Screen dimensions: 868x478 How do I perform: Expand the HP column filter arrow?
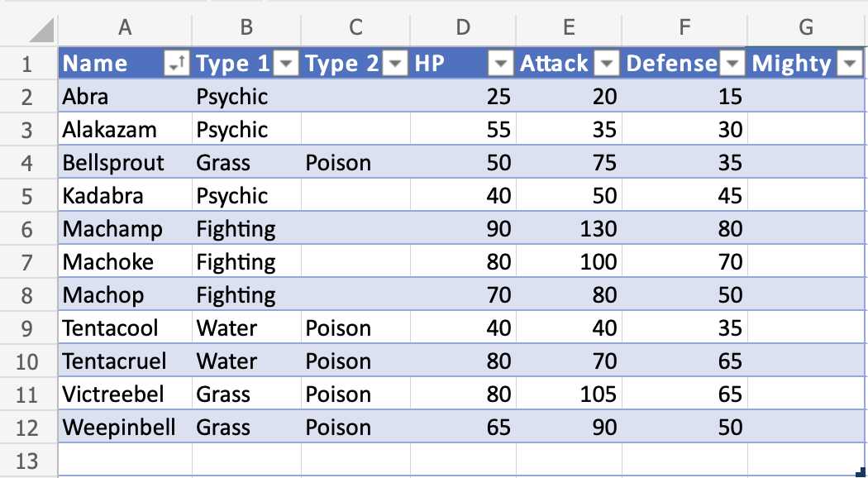(501, 64)
